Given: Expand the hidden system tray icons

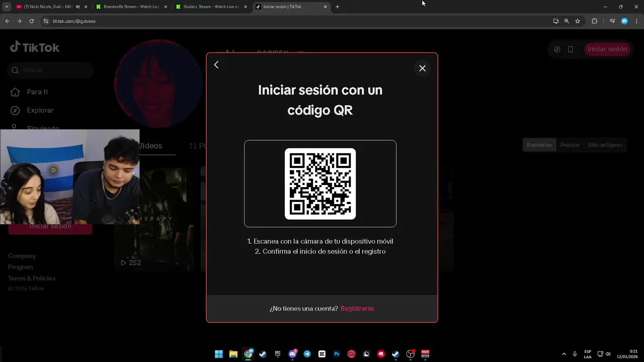Looking at the screenshot, I should click(564, 354).
